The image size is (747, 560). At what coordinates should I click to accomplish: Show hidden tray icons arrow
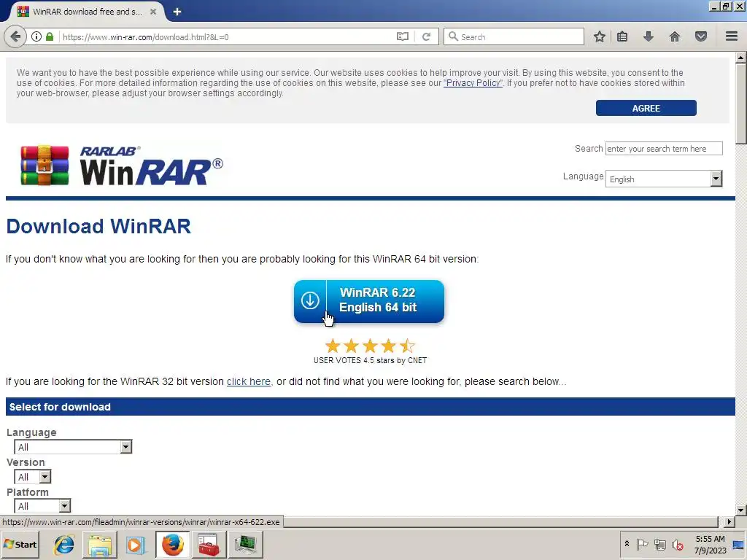(x=627, y=544)
